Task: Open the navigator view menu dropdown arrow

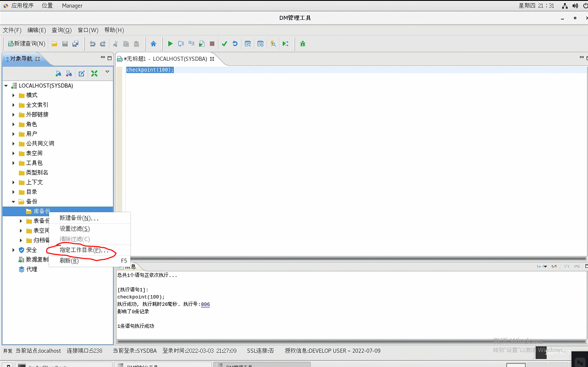Action: tap(108, 72)
